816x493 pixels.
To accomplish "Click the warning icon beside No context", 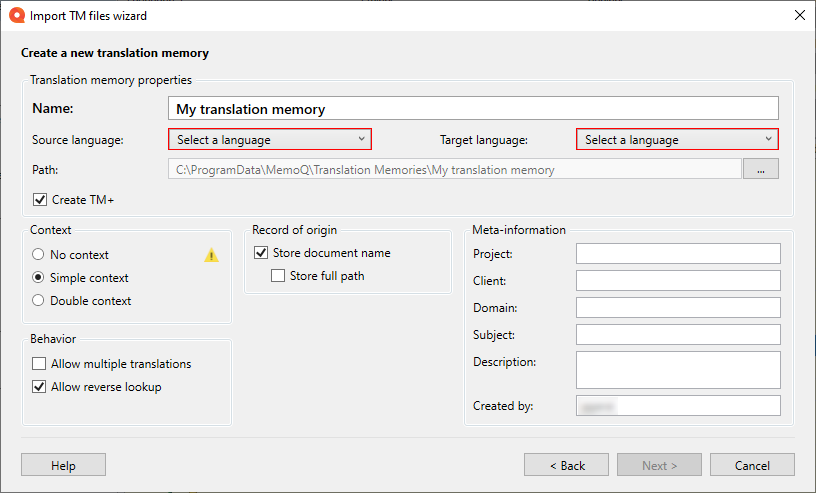I will tap(211, 255).
